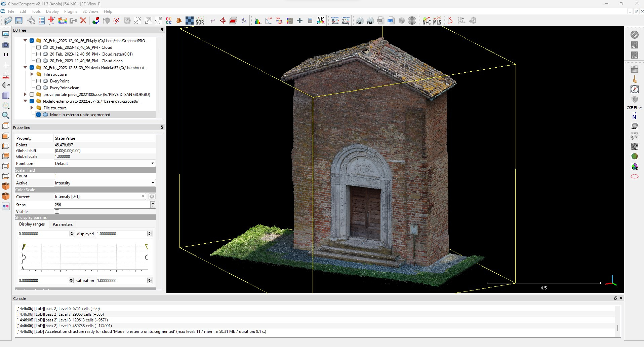Collapse the 'deviceModel.e57' tree node
644x347 pixels.
25,67
